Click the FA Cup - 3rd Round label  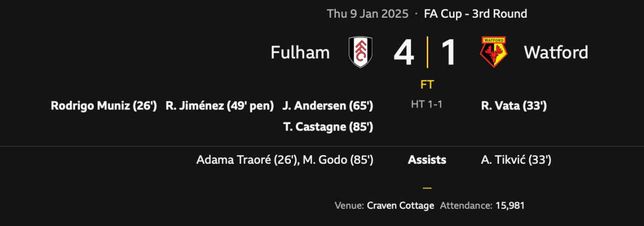(475, 14)
